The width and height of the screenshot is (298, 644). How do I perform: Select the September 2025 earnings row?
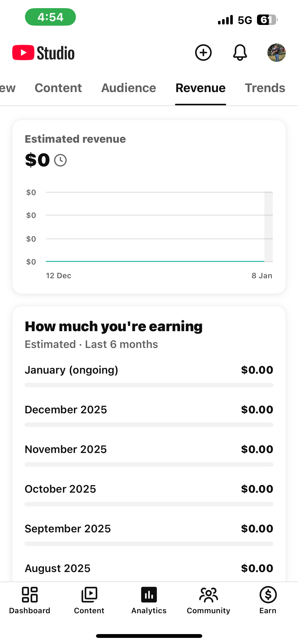pyautogui.click(x=149, y=529)
